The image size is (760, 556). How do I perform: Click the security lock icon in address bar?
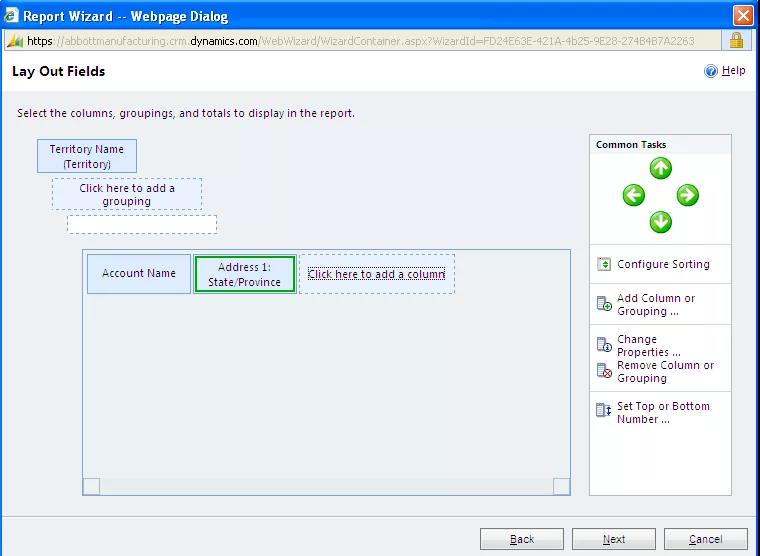tap(736, 41)
